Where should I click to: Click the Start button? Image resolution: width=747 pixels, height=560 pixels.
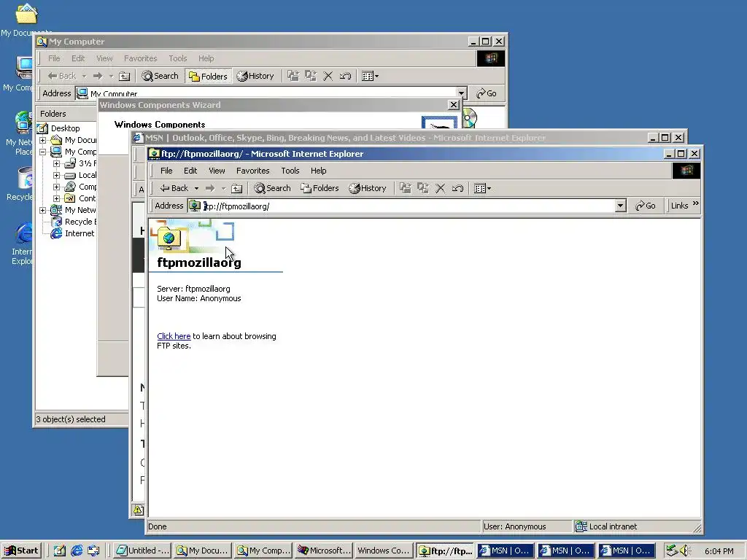coord(22,551)
